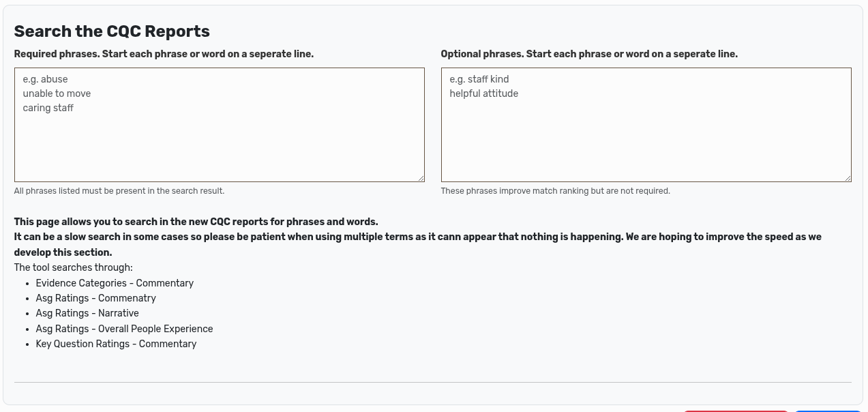
Task: Click the "It can be a slow search" notice
Action: 417,237
